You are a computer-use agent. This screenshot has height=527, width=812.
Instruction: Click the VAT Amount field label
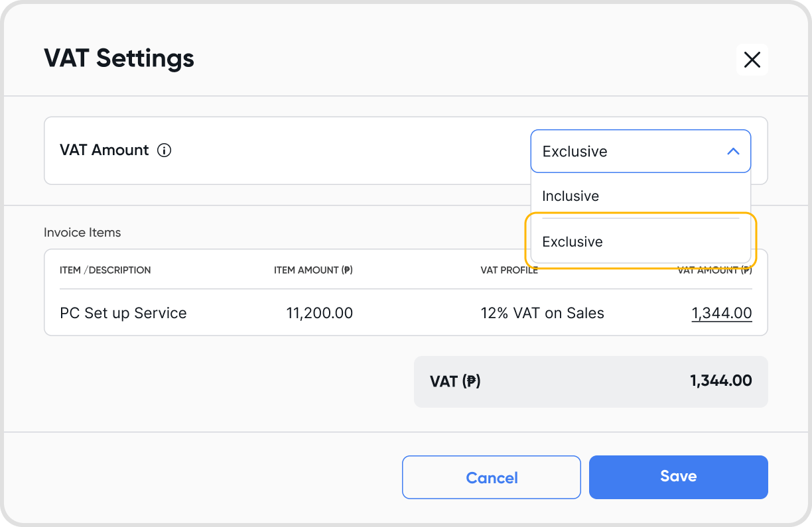pos(104,150)
